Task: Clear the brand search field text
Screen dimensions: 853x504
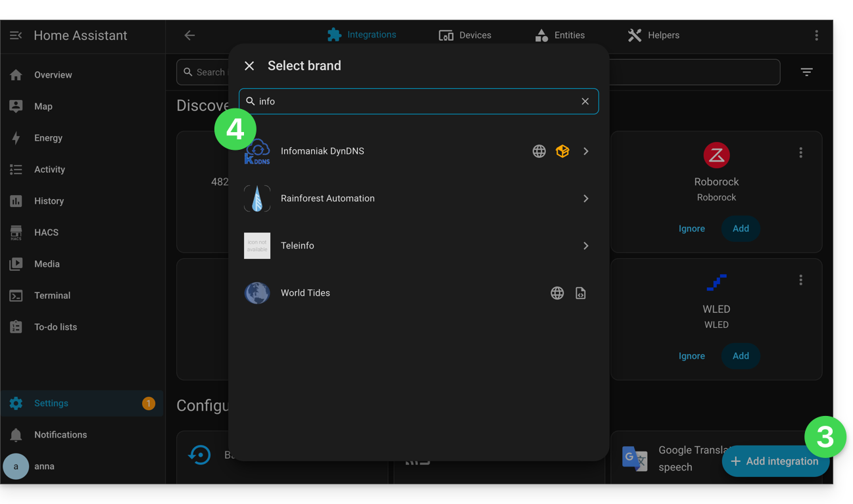Action: pos(585,101)
